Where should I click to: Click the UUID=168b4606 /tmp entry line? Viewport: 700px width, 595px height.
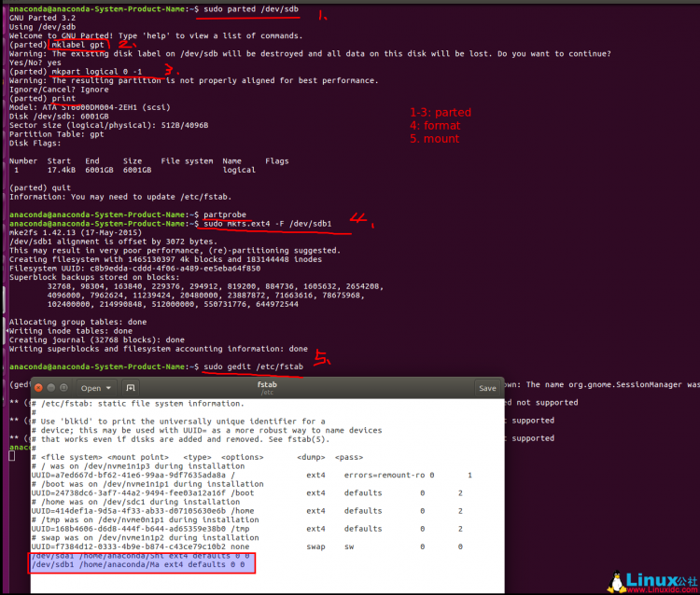247,529
